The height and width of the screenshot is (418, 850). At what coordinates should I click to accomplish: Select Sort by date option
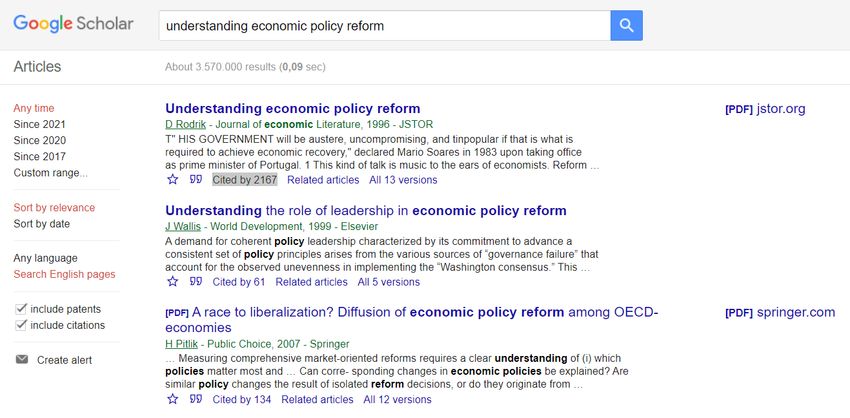click(x=42, y=224)
